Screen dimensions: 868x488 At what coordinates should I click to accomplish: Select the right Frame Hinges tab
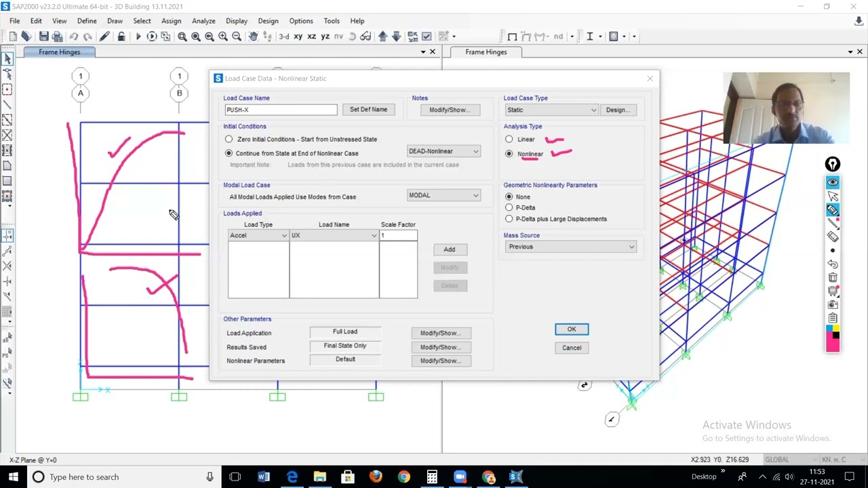486,52
